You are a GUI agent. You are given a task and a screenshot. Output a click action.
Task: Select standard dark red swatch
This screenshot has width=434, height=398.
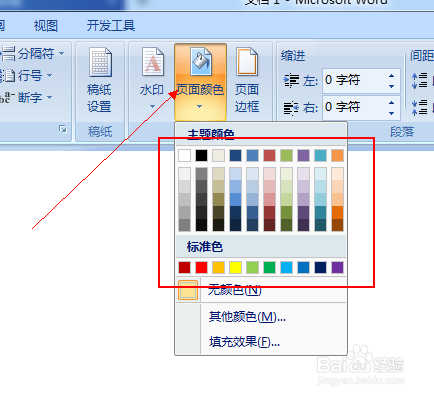click(x=184, y=267)
